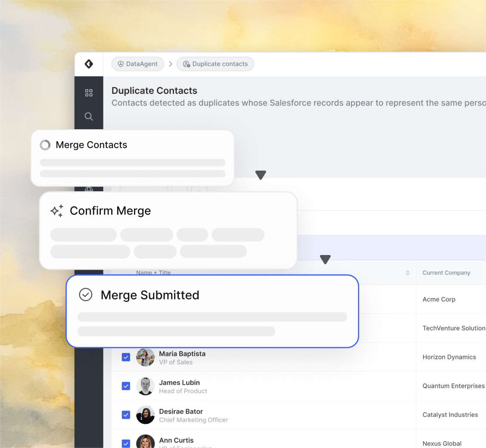Click the Acme Corp company cell
The width and height of the screenshot is (486, 448).
point(439,299)
